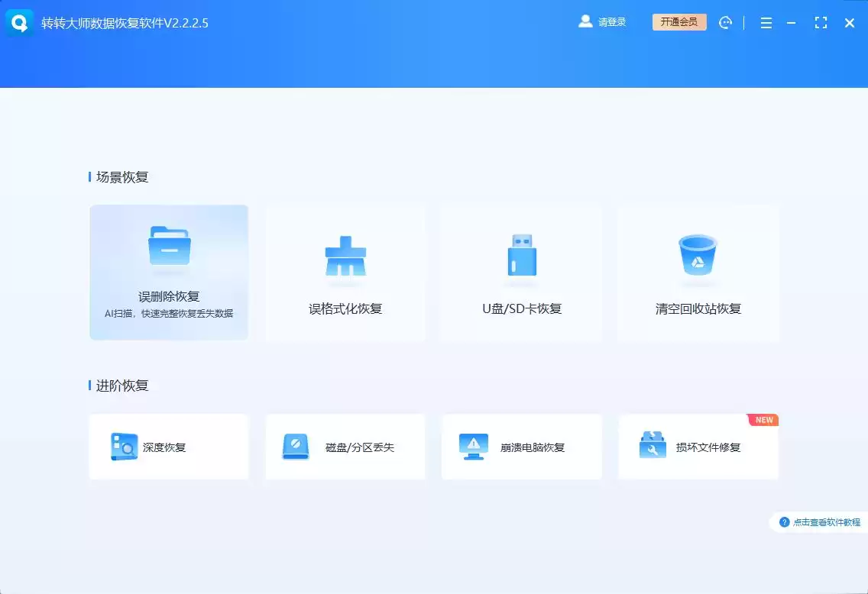Select 磁盘/分区丢失 disk partition recovery

coord(345,447)
